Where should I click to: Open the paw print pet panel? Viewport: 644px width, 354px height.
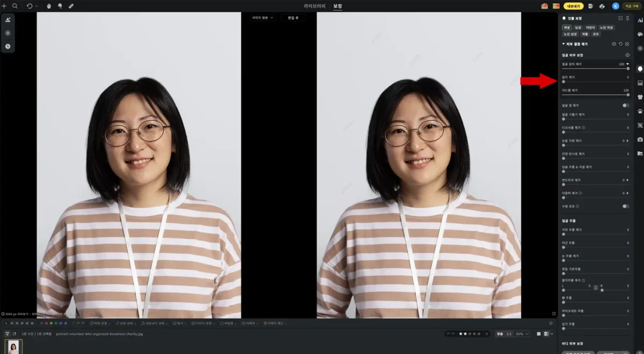640,111
